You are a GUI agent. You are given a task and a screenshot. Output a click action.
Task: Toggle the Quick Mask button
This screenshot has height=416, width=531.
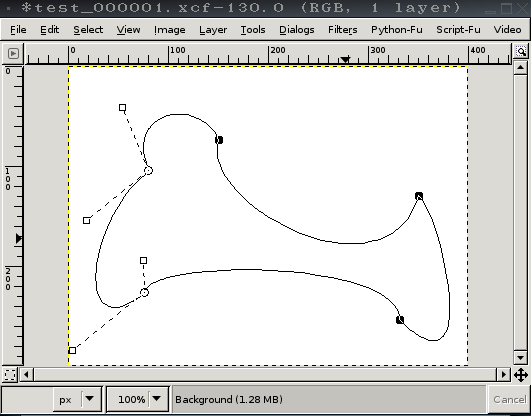pos(10,375)
